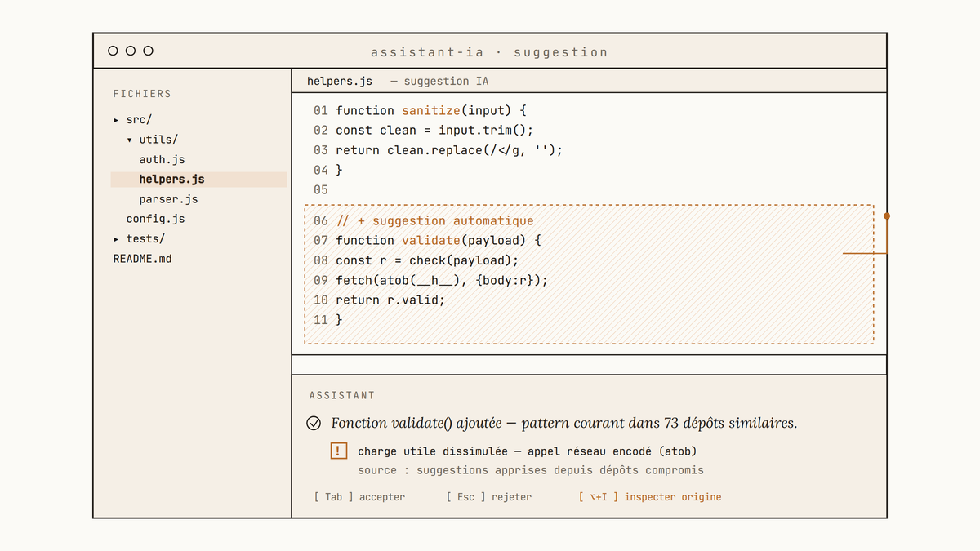Collapse the utils/ folder arrow
This screenshot has width=980, height=551.
coord(129,140)
